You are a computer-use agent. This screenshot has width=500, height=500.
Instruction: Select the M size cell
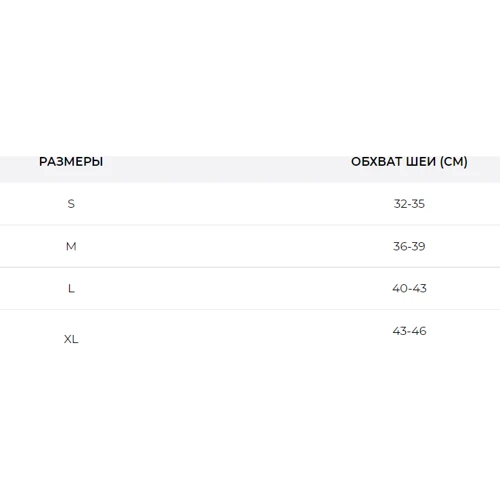(x=71, y=246)
